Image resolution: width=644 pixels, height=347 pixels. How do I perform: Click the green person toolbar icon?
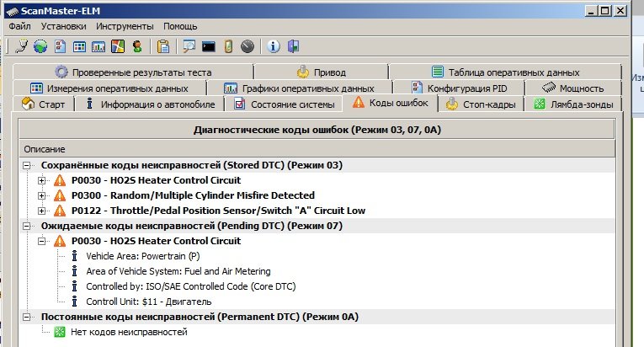tap(136, 45)
